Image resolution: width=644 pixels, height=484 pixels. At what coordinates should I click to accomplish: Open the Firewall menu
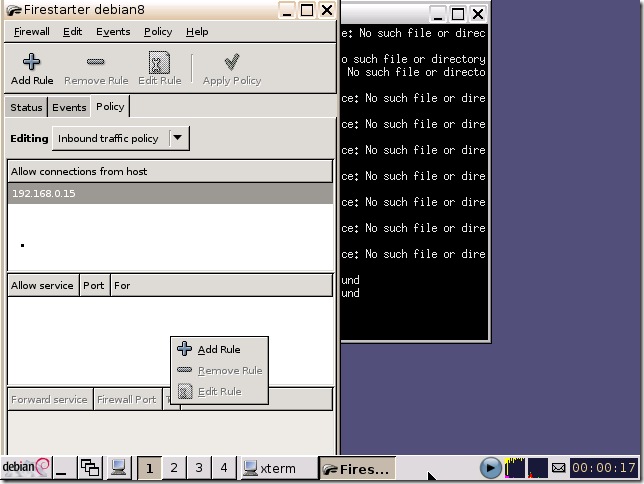32,32
